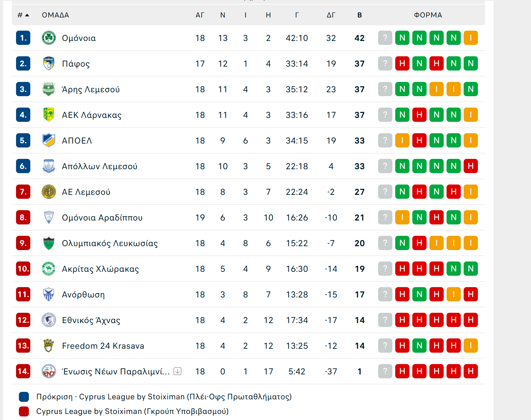Click the arrow icon beside Ένωσις Νέων Παραλιμνίου

point(177,371)
